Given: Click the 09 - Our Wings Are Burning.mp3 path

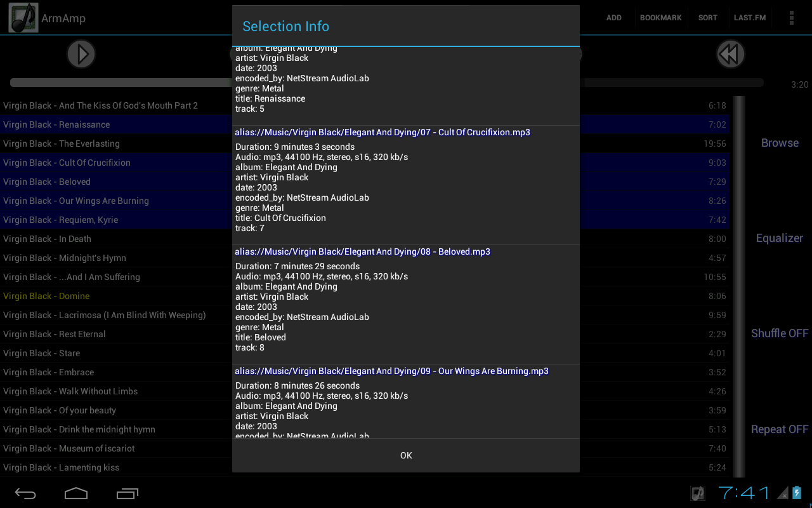Looking at the screenshot, I should (391, 371).
